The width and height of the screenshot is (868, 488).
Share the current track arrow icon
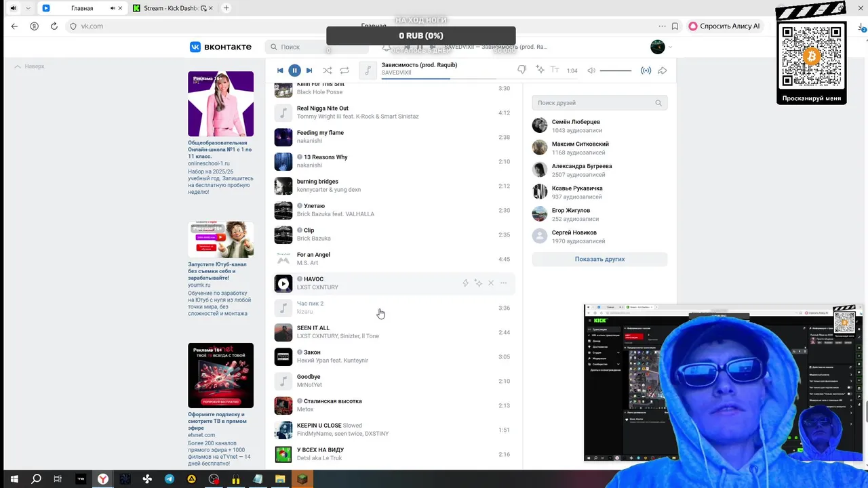[x=663, y=70]
